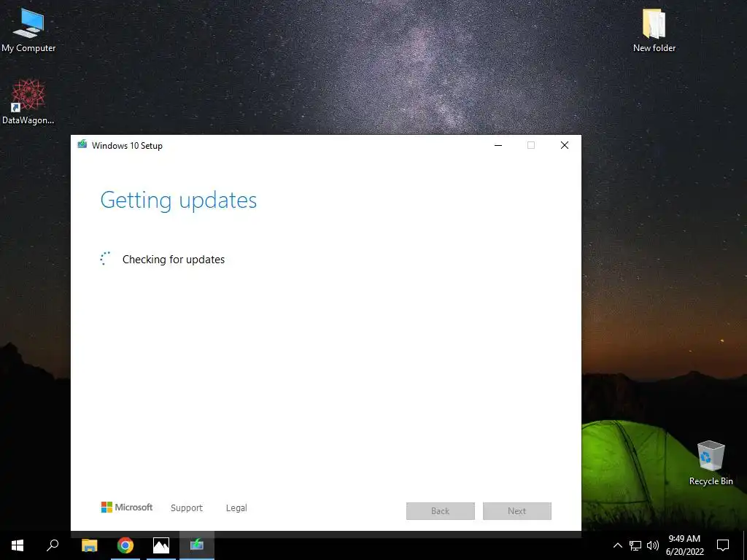Click the greyed Back button
747x560 pixels.
440,511
